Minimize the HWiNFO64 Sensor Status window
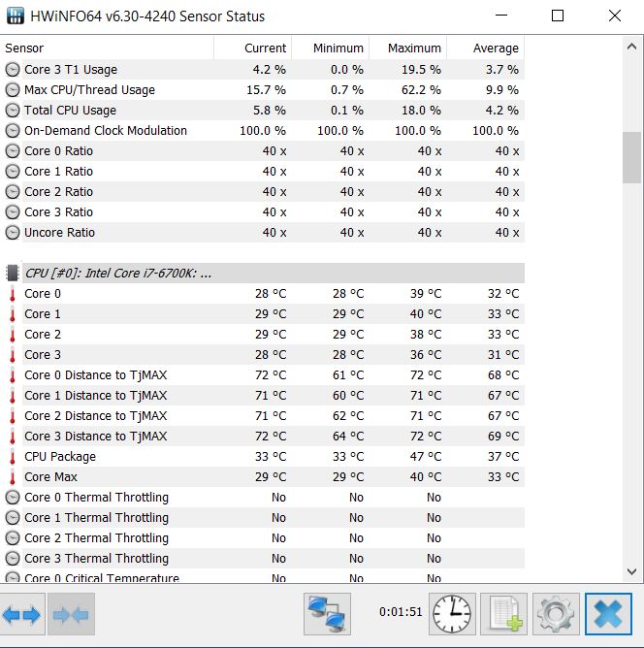The width and height of the screenshot is (644, 648). coord(501,16)
